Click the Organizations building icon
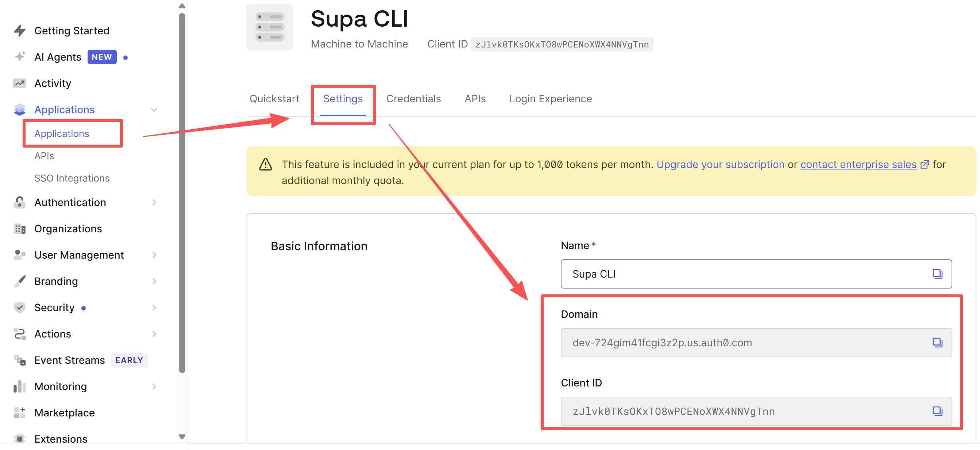The width and height of the screenshot is (980, 450). coord(20,228)
